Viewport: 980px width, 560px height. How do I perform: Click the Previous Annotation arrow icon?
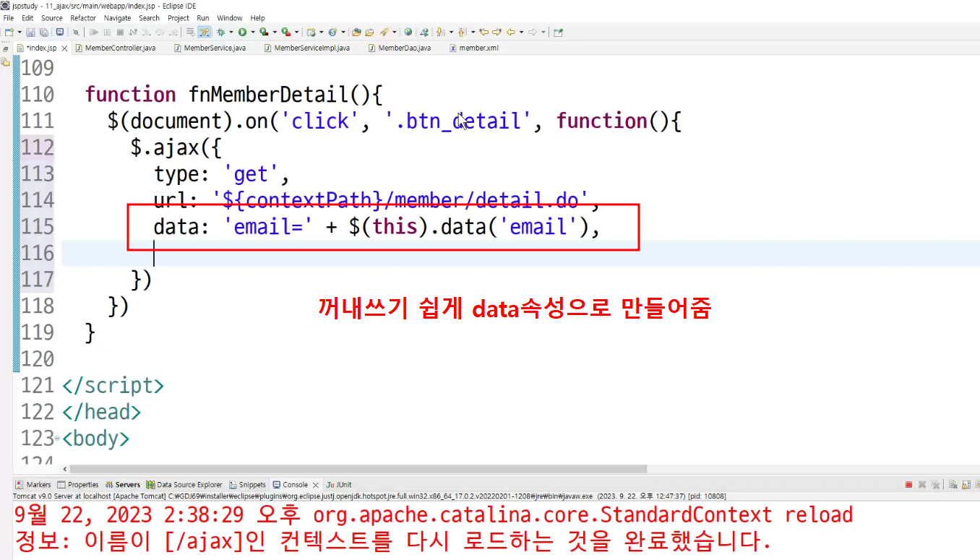pos(461,32)
